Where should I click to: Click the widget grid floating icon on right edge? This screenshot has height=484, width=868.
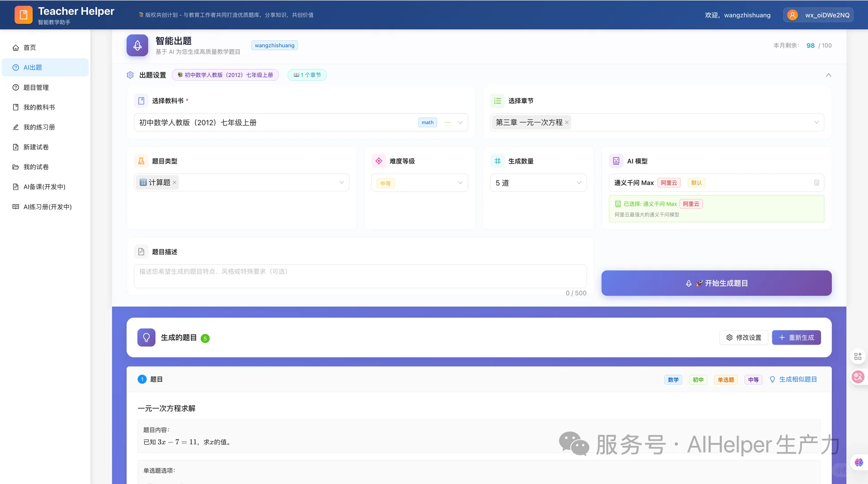click(858, 356)
